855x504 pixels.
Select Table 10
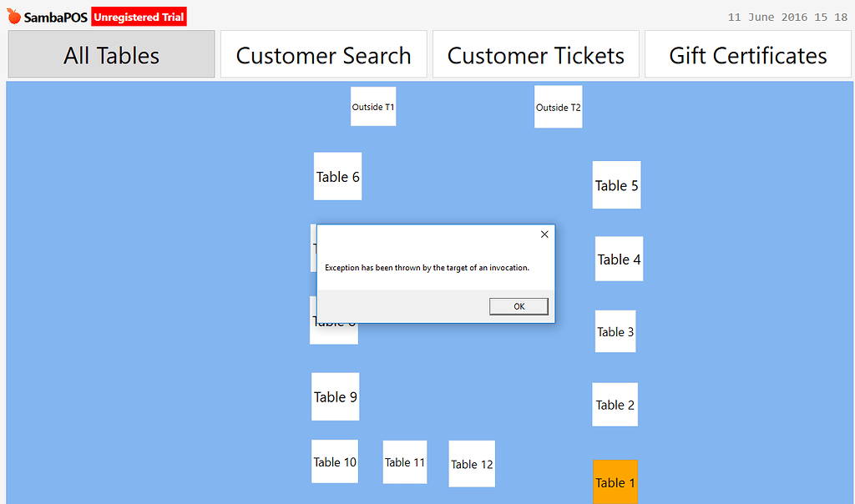tap(334, 461)
